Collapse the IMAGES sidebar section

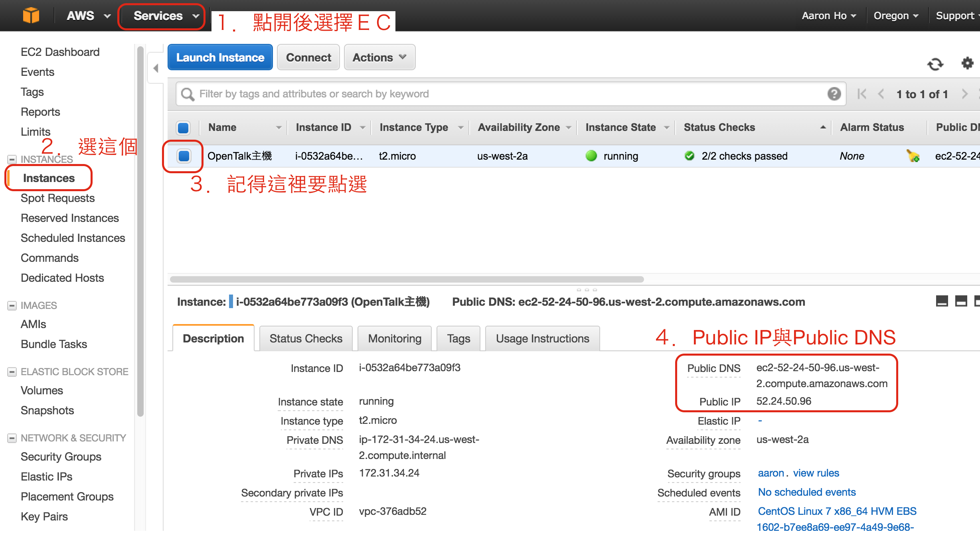click(x=12, y=305)
